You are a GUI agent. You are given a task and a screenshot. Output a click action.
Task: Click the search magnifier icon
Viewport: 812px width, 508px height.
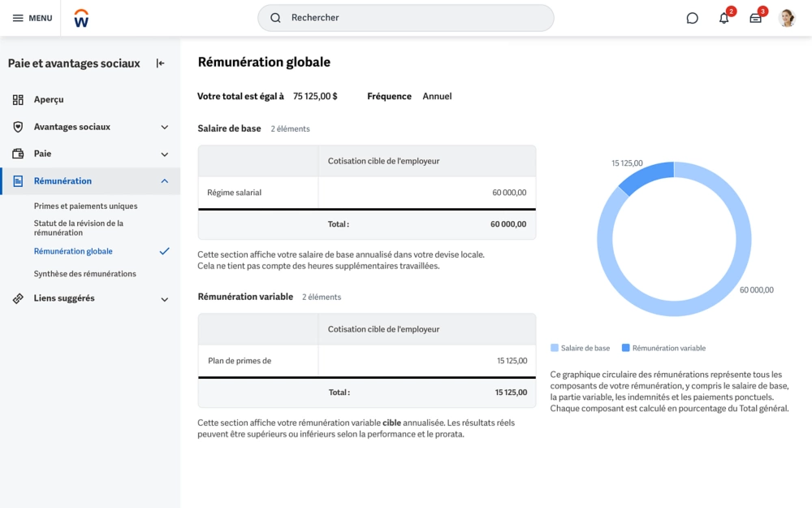pyautogui.click(x=275, y=18)
